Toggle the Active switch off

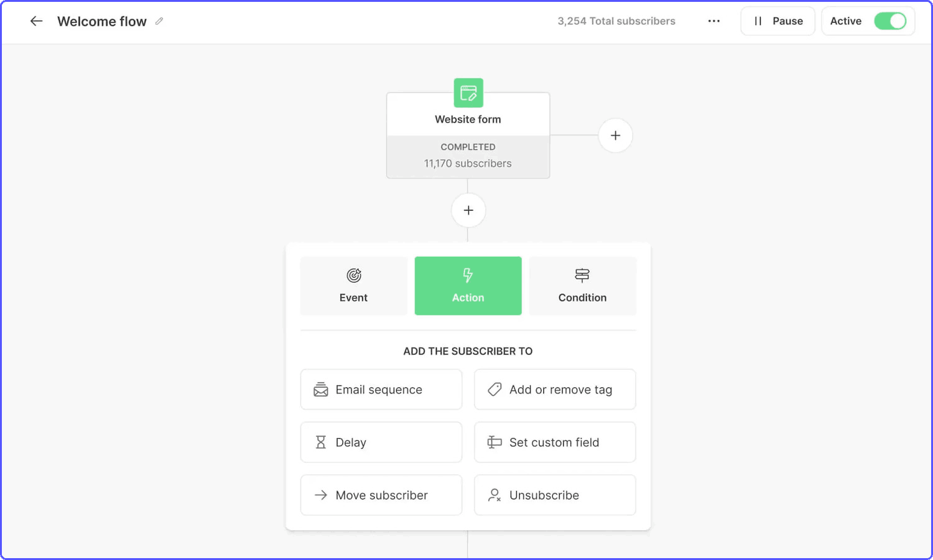[890, 21]
